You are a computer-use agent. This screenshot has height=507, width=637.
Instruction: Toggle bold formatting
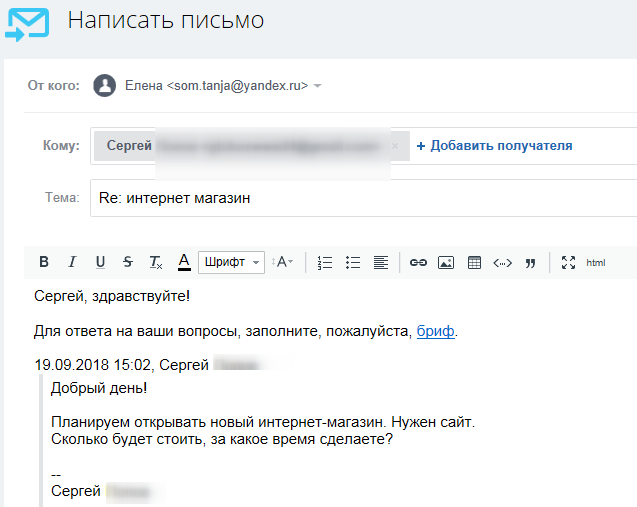click(44, 262)
